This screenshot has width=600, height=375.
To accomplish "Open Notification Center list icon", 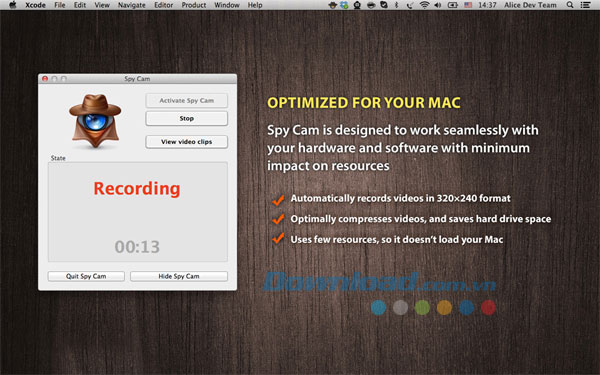I will [585, 5].
